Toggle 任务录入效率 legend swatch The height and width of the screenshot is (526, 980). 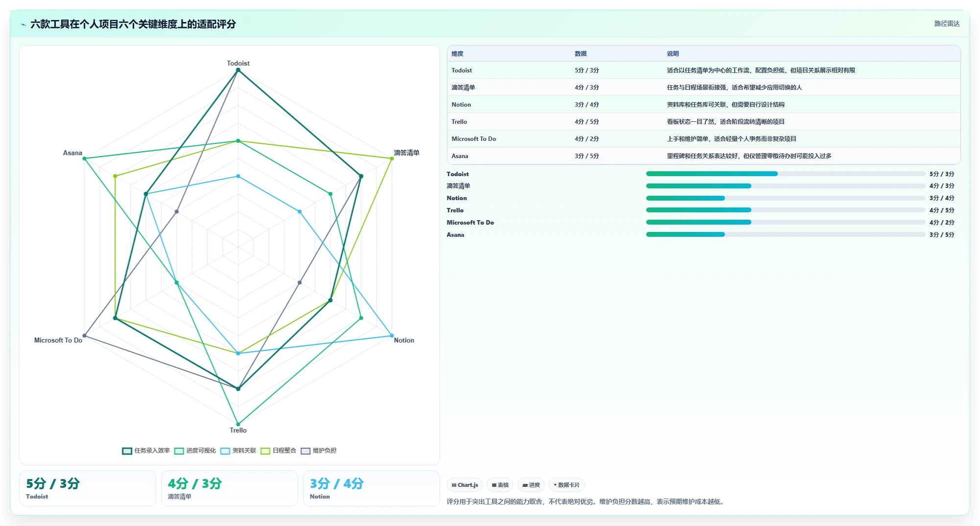pyautogui.click(x=127, y=451)
